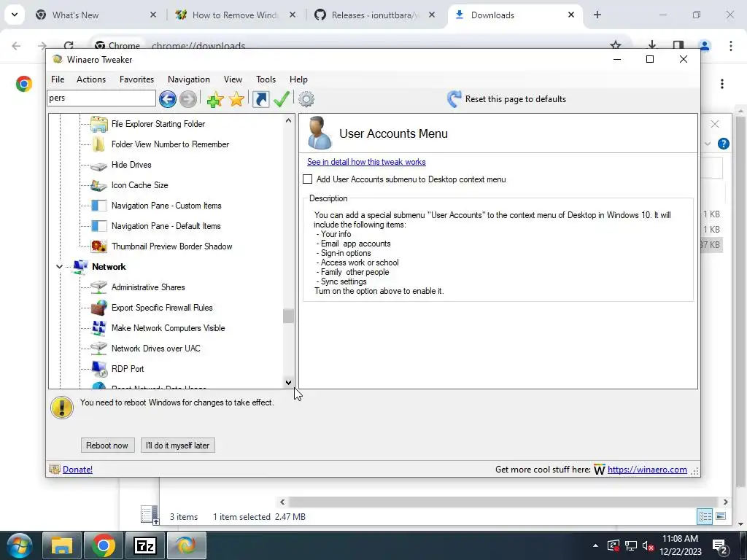Select the RDP Port tree item text
This screenshot has height=560, width=747.
[x=128, y=369]
